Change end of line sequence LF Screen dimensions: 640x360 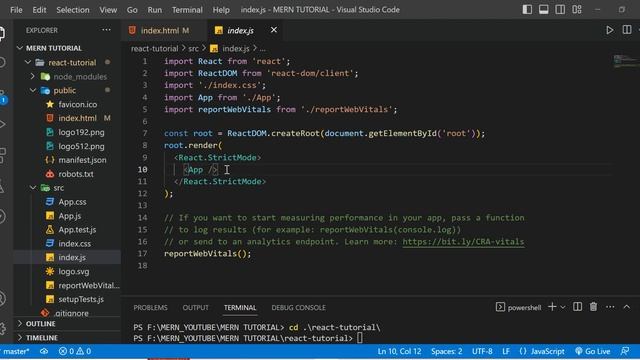coord(506,351)
